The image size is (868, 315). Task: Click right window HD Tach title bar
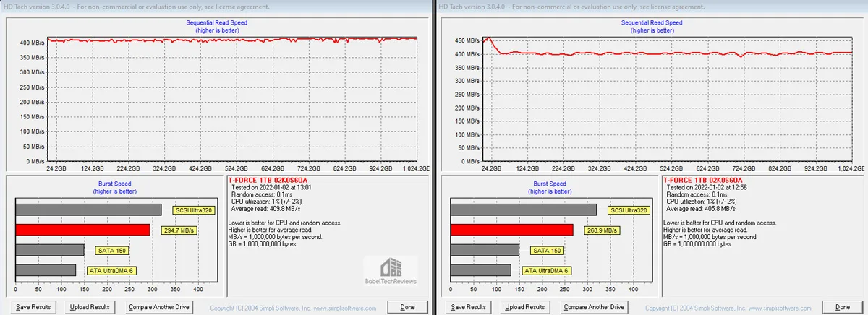pyautogui.click(x=652, y=7)
